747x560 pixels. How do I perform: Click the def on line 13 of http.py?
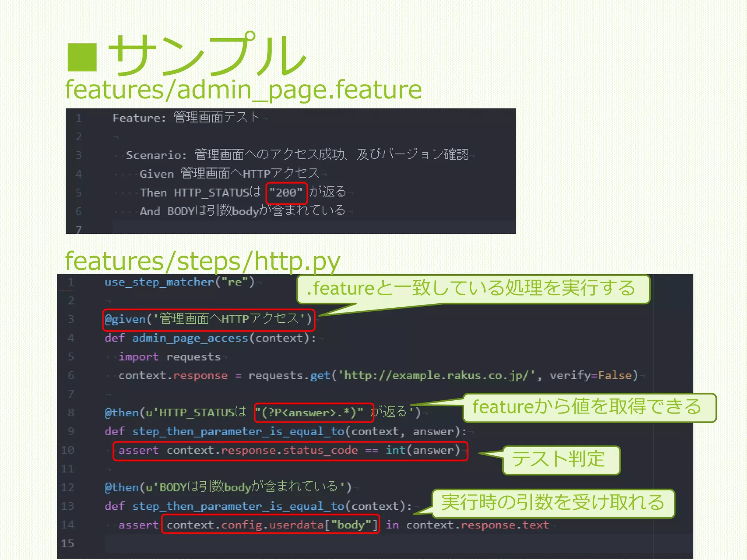click(258, 506)
